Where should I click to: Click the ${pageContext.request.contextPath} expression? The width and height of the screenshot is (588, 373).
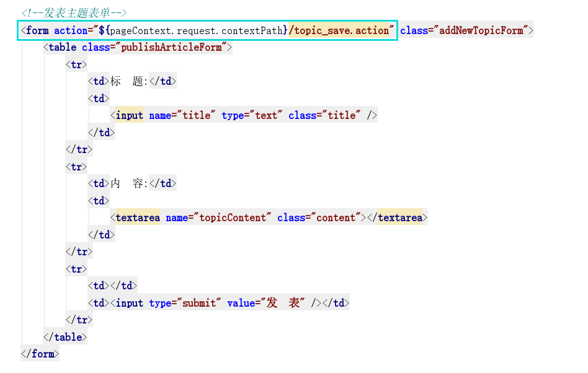pos(193,30)
